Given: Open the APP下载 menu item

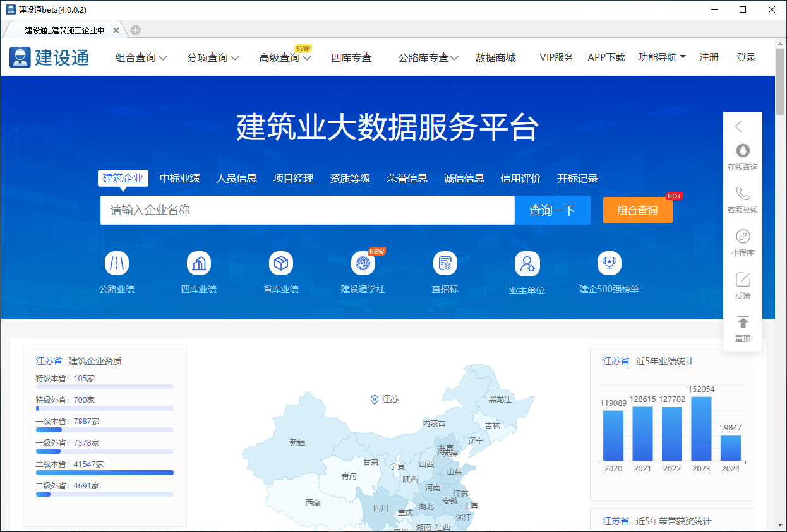Looking at the screenshot, I should tap(606, 57).
